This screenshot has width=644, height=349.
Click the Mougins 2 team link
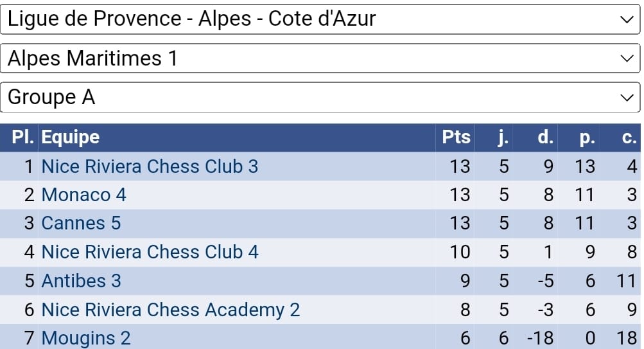pos(86,338)
